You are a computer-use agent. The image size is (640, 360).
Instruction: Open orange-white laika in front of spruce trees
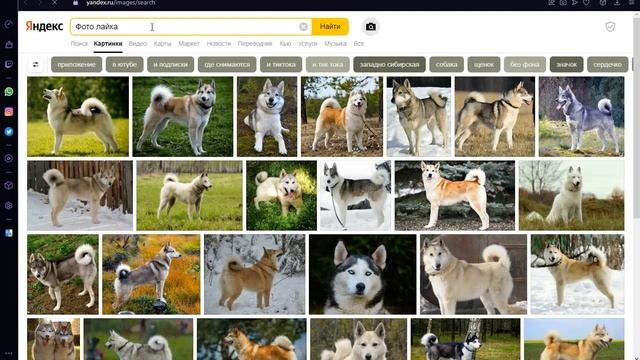[x=455, y=196]
